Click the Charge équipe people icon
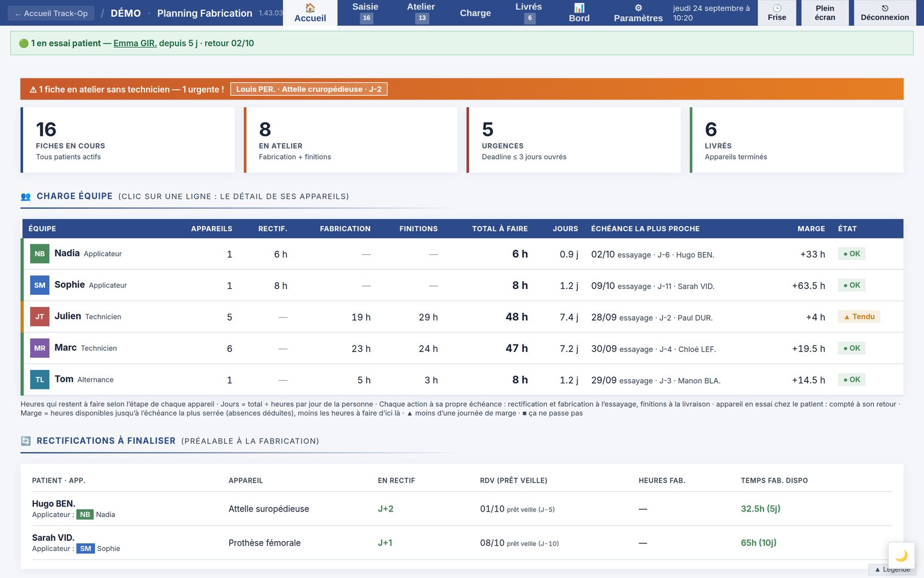Screen dimensions: 924x578 point(25,197)
